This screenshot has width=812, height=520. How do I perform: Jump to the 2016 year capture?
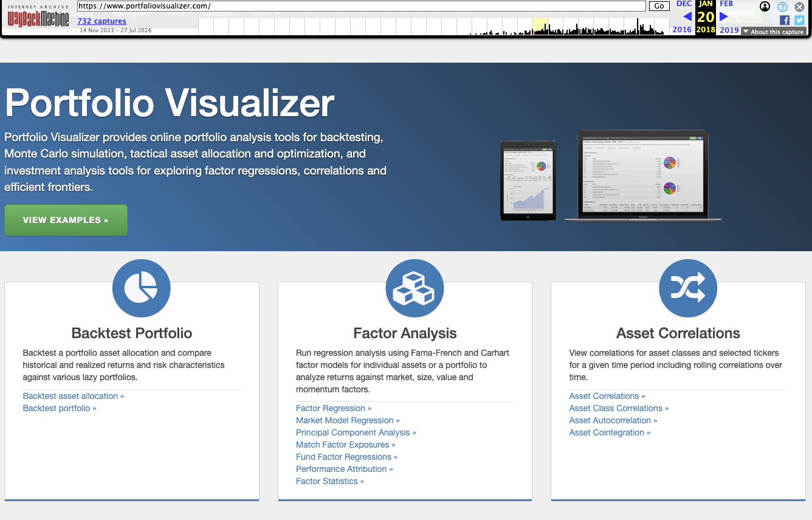click(682, 30)
